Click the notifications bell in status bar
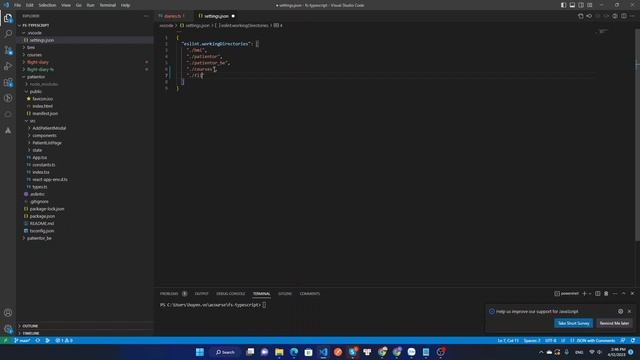The image size is (640, 360). coord(633,340)
